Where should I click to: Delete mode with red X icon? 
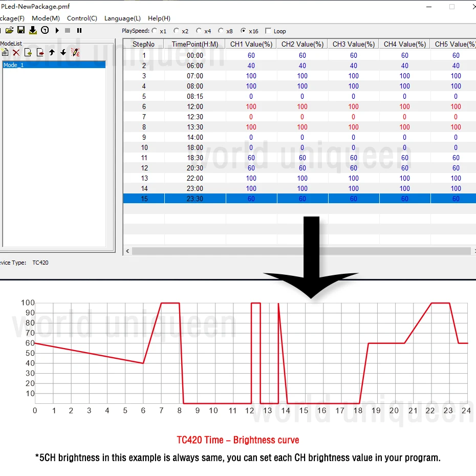[x=16, y=53]
